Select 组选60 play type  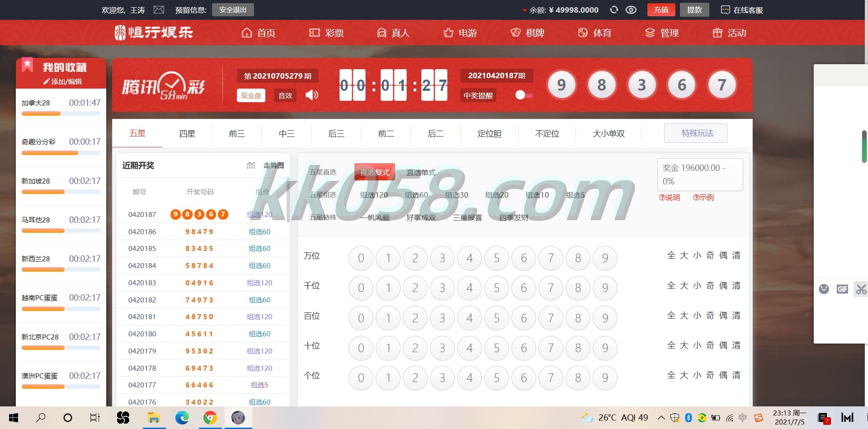click(416, 195)
